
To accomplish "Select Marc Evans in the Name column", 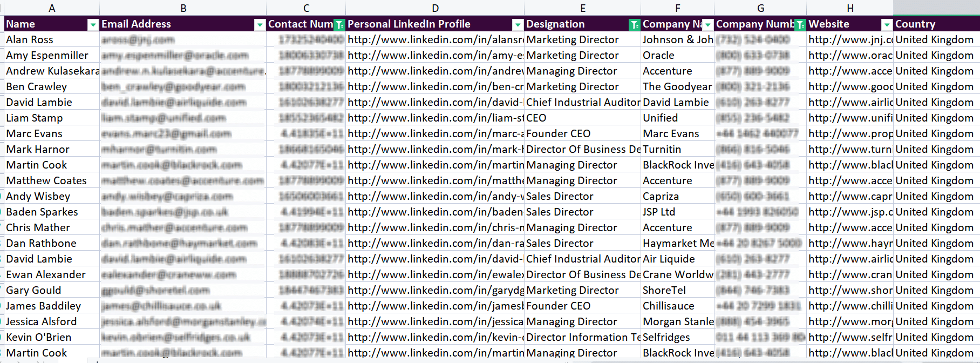I will click(52, 133).
